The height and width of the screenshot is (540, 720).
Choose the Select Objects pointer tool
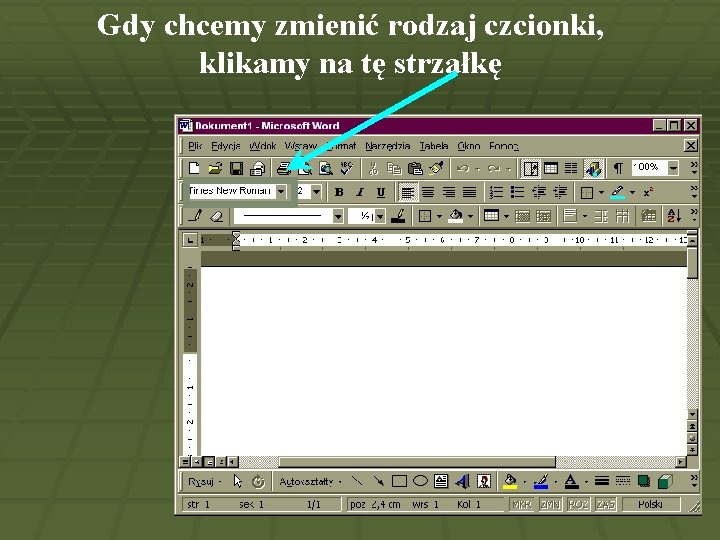(237, 481)
